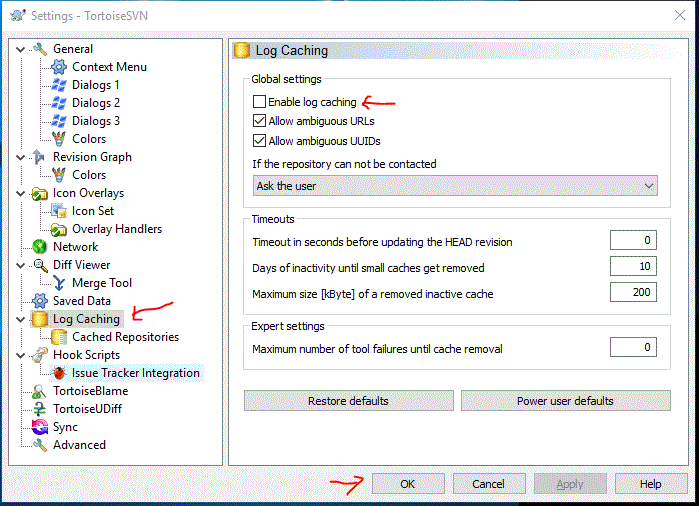Click the Log Caching tree icon
The height and width of the screenshot is (506, 699).
coord(40,319)
